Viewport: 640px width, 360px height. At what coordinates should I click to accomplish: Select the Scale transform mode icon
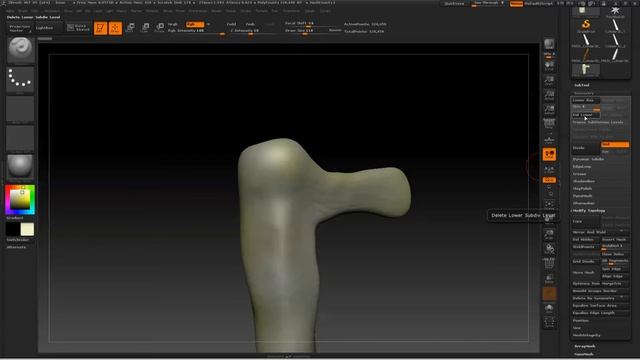coord(145,28)
